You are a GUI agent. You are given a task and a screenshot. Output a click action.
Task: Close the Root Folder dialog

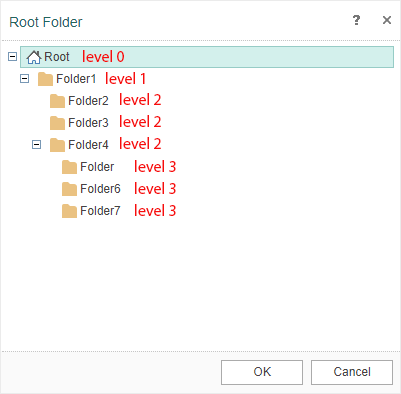pyautogui.click(x=387, y=20)
